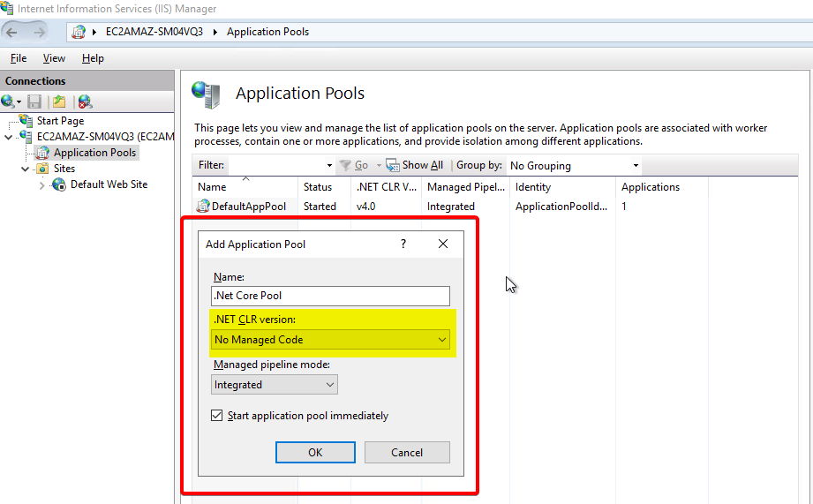Click the Save icon in Connections toolbar
The height and width of the screenshot is (504, 813).
click(34, 102)
